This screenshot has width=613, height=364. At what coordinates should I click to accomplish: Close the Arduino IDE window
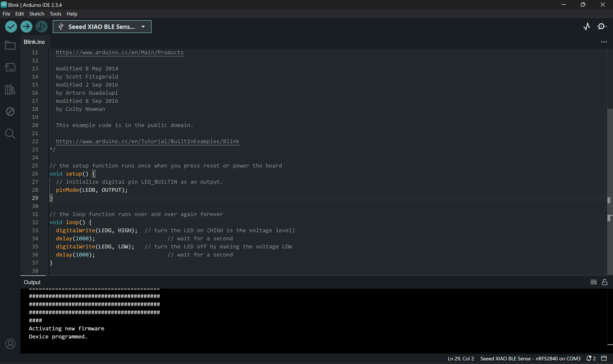coord(603,5)
